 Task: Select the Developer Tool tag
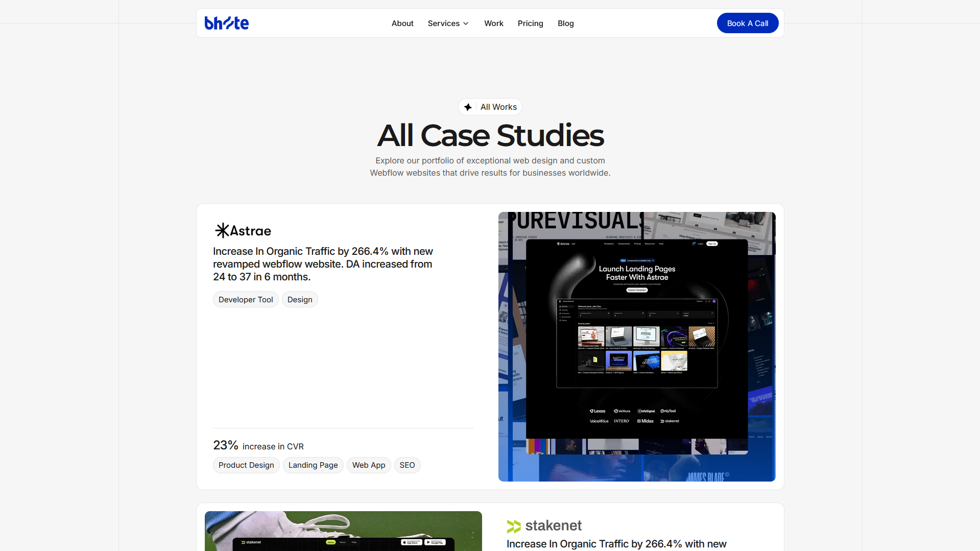pos(246,299)
